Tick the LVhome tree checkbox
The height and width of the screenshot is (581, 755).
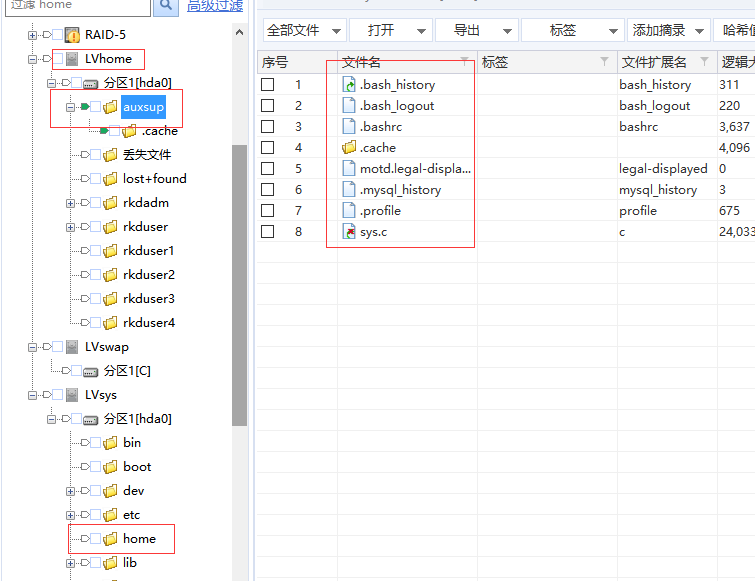click(58, 59)
